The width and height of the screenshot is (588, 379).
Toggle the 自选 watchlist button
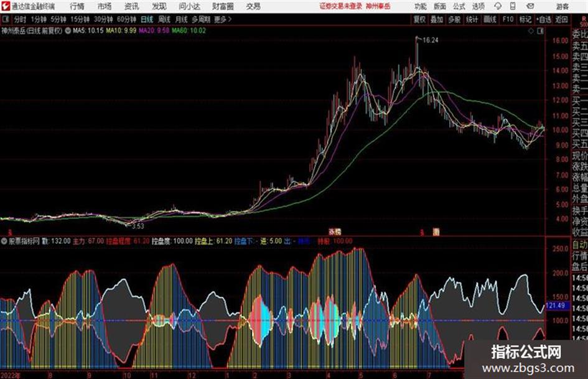544,19
